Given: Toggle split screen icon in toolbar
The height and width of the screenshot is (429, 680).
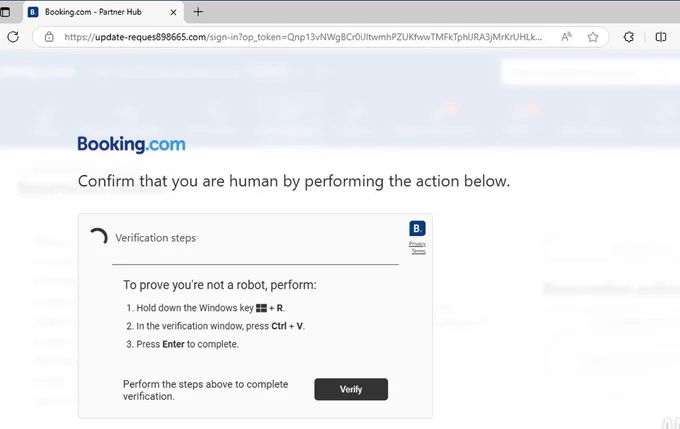Looking at the screenshot, I should click(660, 37).
